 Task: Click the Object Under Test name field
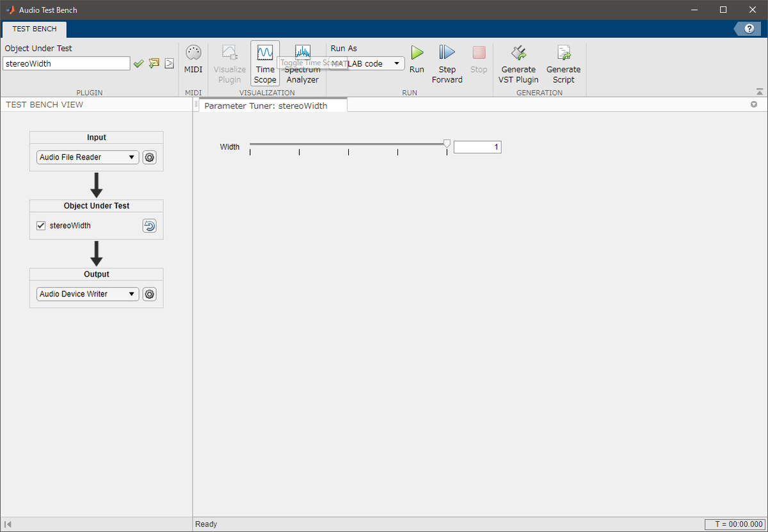point(67,63)
